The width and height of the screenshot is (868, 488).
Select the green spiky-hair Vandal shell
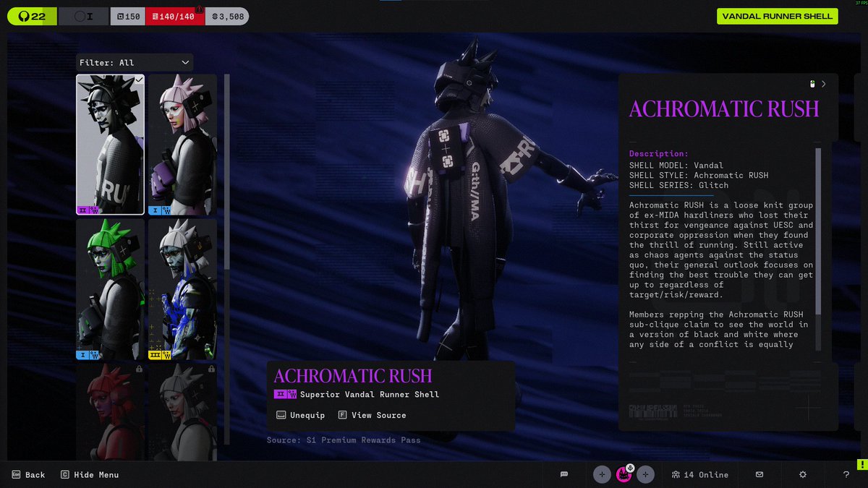[110, 289]
